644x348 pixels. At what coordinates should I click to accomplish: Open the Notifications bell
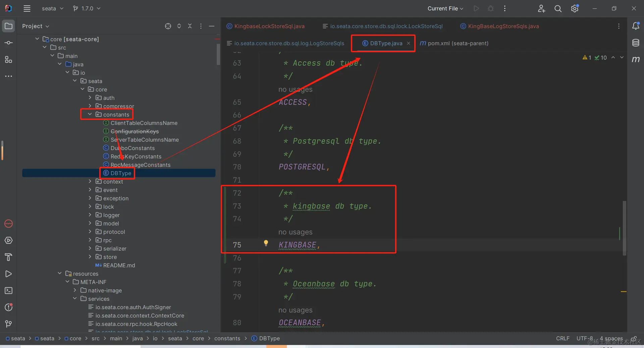636,26
